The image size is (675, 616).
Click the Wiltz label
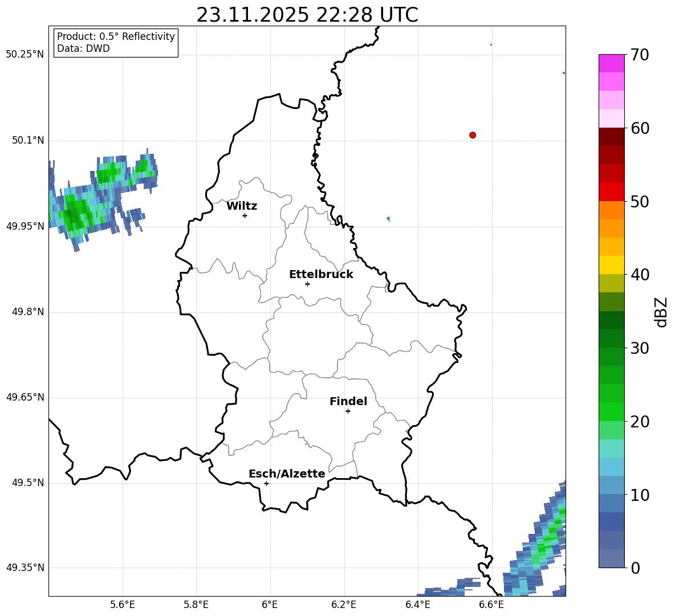242,206
